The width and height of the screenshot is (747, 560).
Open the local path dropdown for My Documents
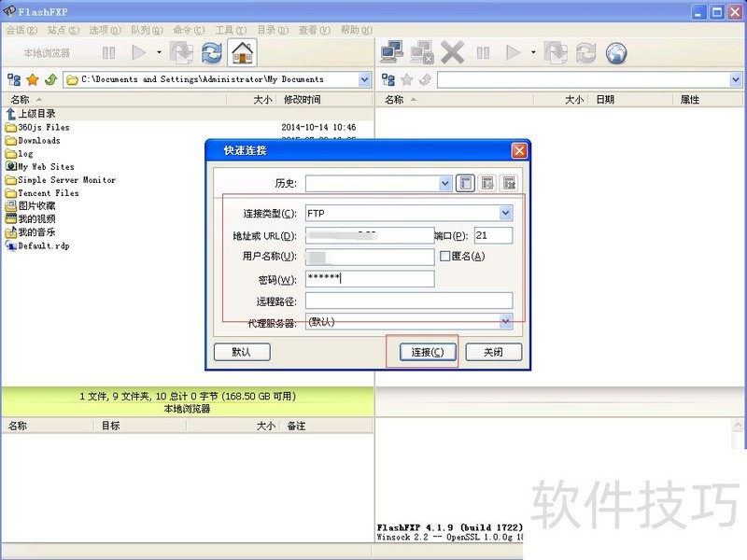pos(364,79)
